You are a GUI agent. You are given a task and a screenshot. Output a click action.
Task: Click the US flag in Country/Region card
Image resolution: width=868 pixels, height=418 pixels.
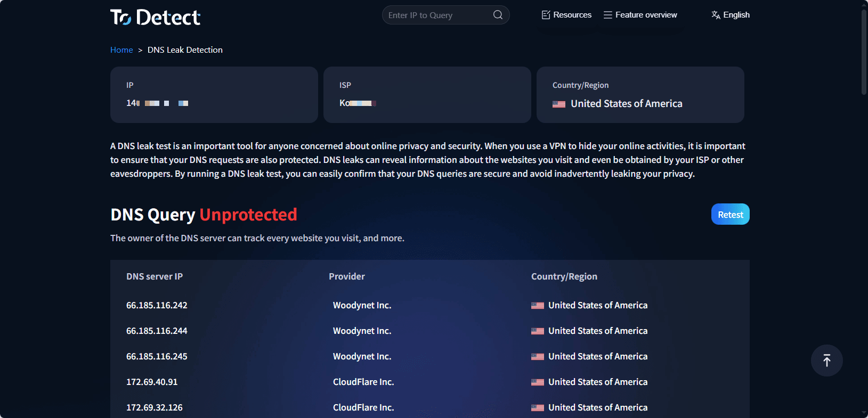[558, 104]
